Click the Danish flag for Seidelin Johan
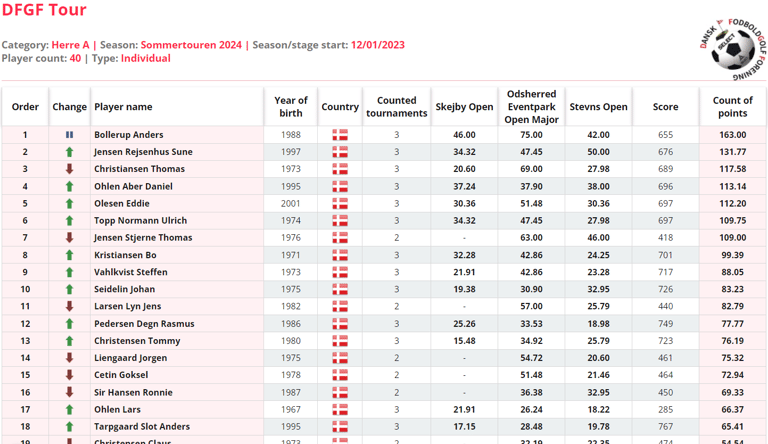This screenshot has width=768, height=444. (x=340, y=289)
